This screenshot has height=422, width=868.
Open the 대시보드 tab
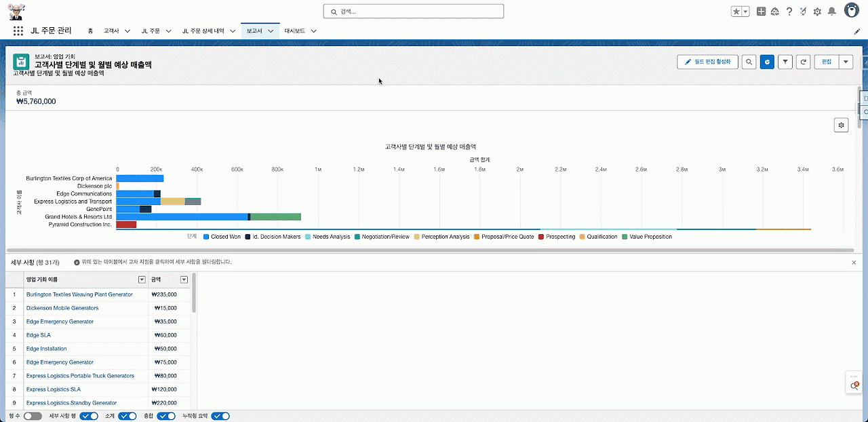pos(295,31)
